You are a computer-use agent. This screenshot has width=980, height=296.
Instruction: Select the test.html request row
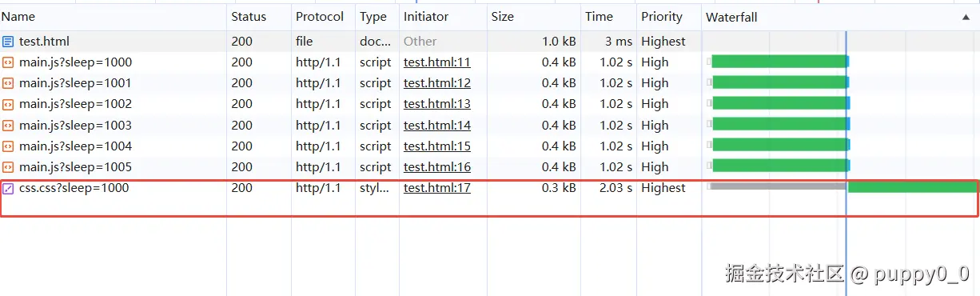[490, 42]
